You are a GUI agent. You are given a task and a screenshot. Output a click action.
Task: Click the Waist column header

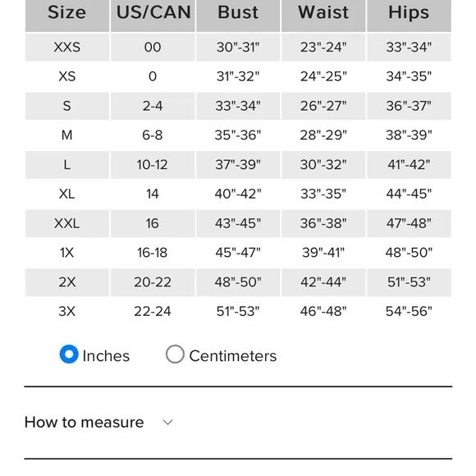[x=323, y=14]
